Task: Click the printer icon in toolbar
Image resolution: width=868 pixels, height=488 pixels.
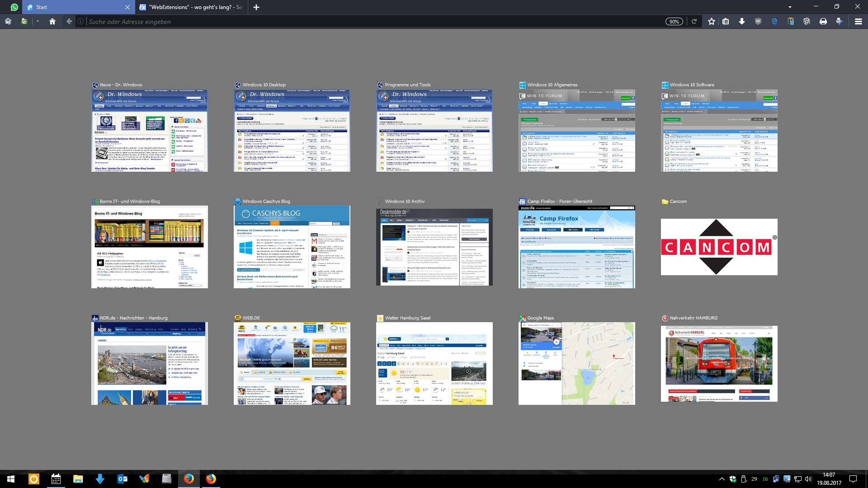Action: click(x=823, y=21)
